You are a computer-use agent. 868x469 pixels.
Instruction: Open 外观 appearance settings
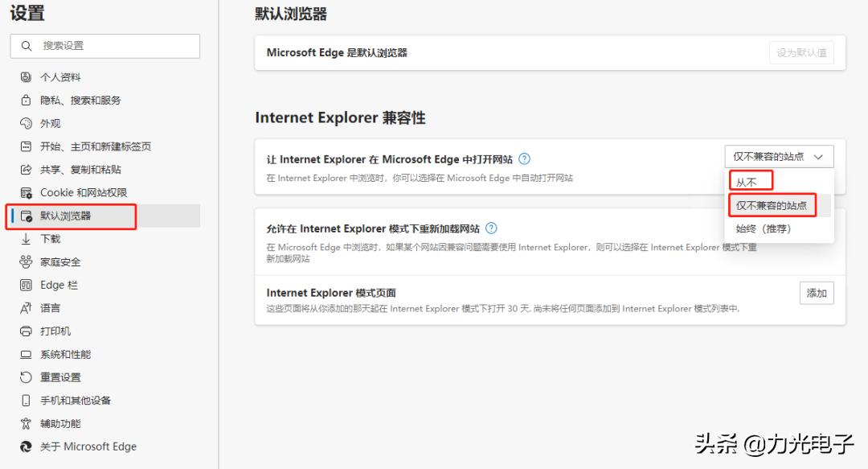click(x=48, y=123)
